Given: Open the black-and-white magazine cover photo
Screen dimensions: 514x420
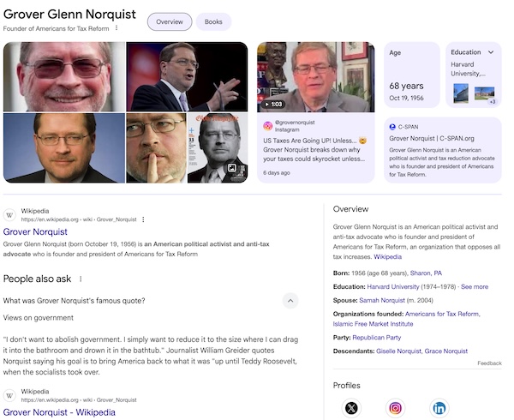Looking at the screenshot, I should [x=218, y=148].
